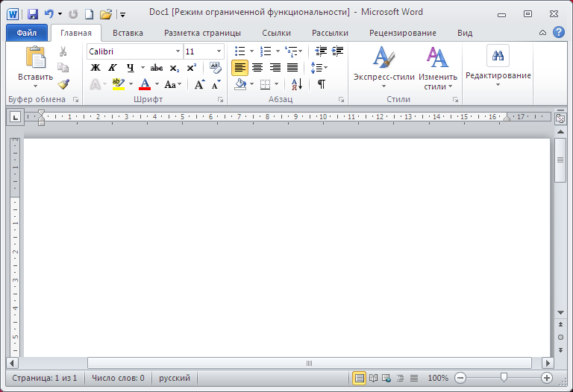Decrease paragraph indent
Image resolution: width=573 pixels, height=392 pixels.
tap(321, 51)
